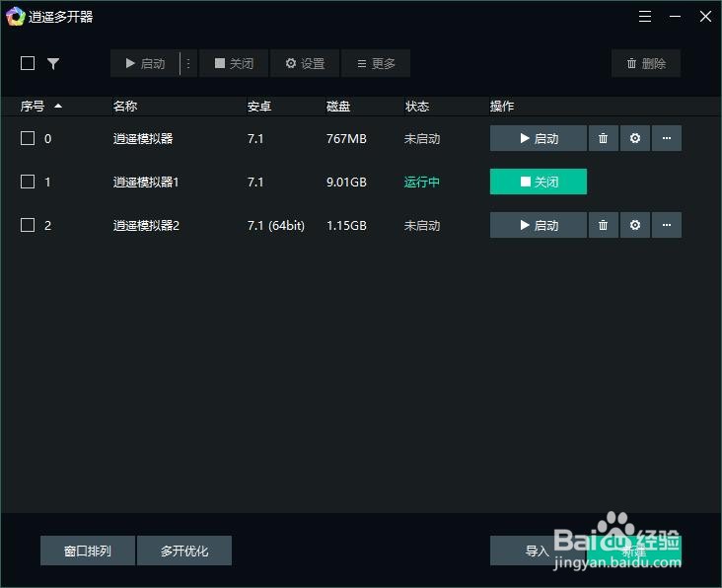Delete 逍遥模拟器 row 0 via trash icon

(604, 138)
